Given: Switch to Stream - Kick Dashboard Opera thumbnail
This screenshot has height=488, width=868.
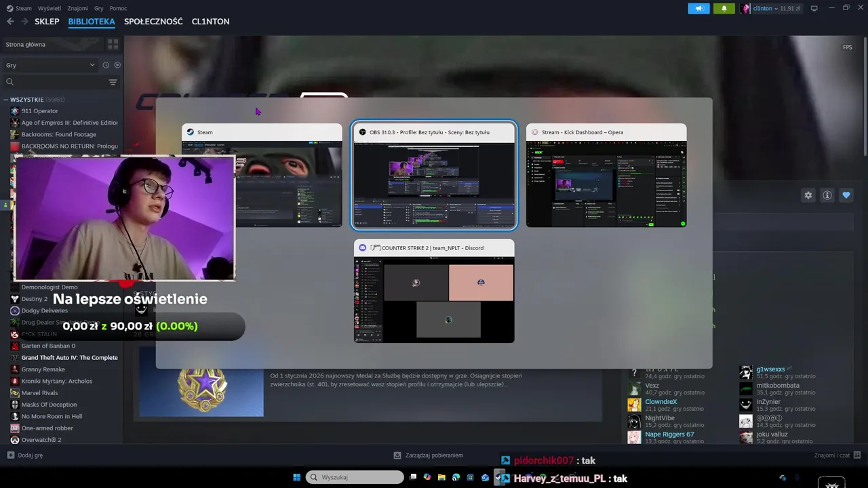Looking at the screenshot, I should pos(606,175).
